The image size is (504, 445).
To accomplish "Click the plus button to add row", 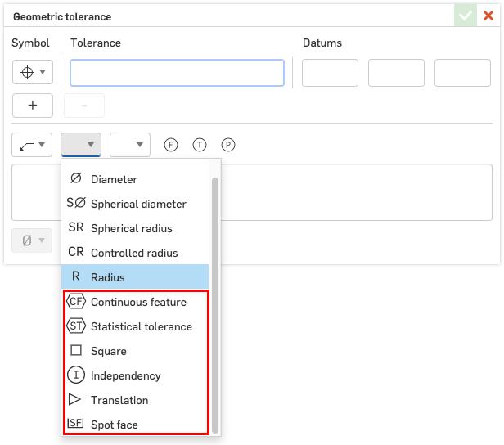I will coord(33,106).
